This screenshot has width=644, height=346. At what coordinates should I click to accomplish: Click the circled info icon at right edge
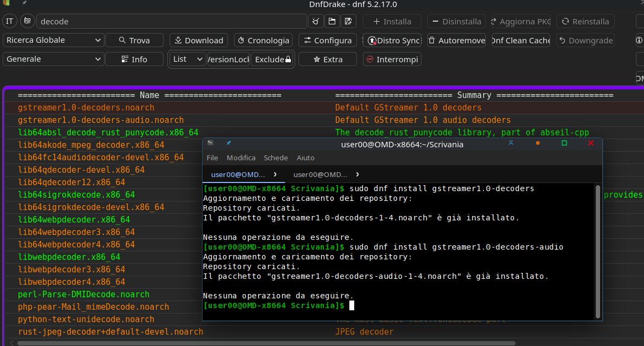pos(639,40)
